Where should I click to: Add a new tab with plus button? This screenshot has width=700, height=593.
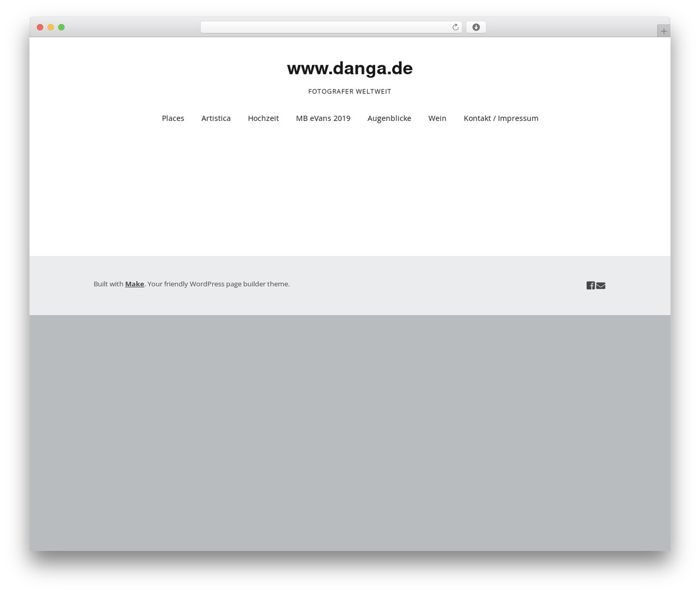(x=663, y=31)
